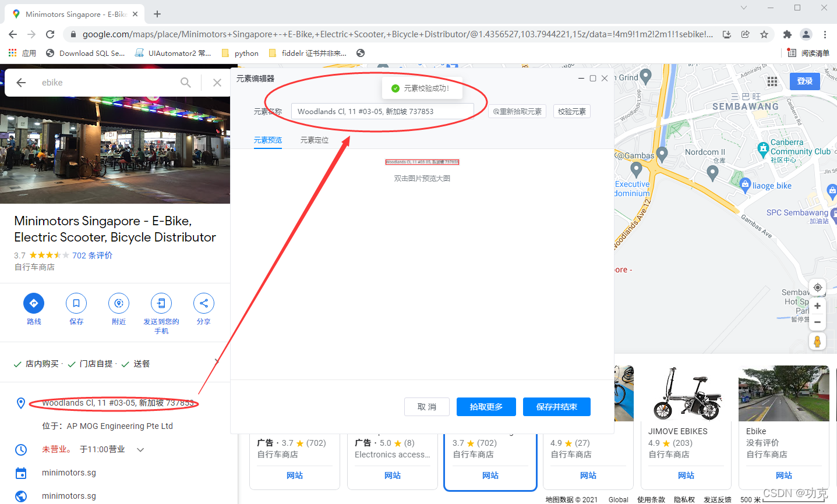Open the 702 条评价 reviews link
Image resolution: width=837 pixels, height=504 pixels.
click(x=92, y=255)
